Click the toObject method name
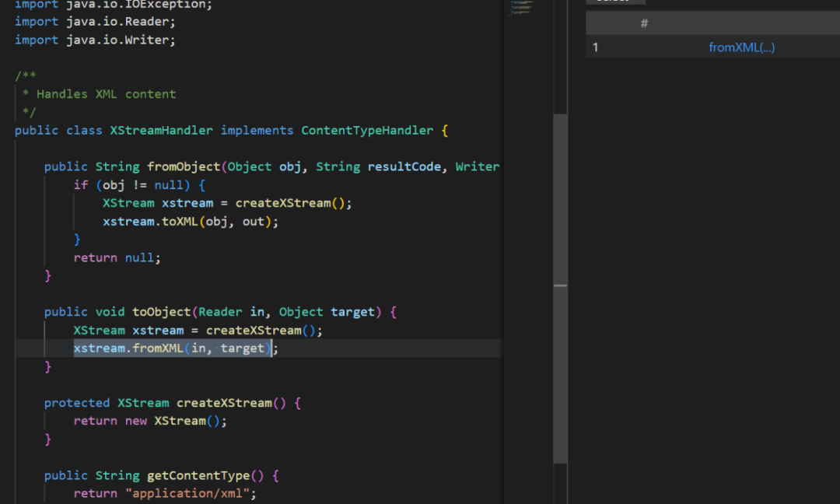 161,312
